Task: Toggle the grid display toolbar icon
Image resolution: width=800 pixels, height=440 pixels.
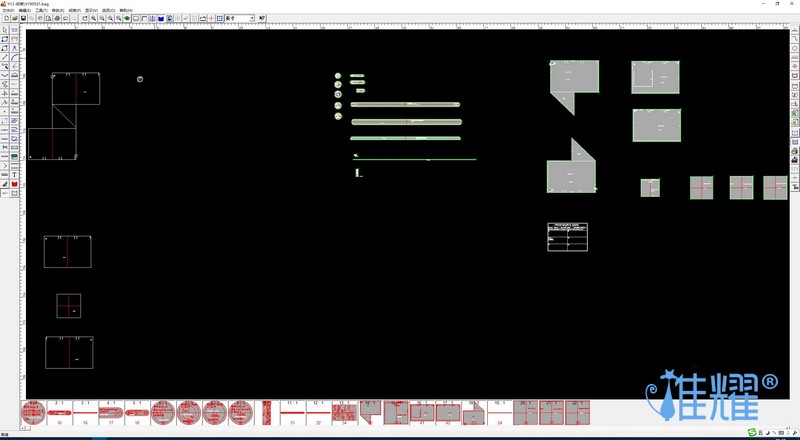Action: pos(220,18)
